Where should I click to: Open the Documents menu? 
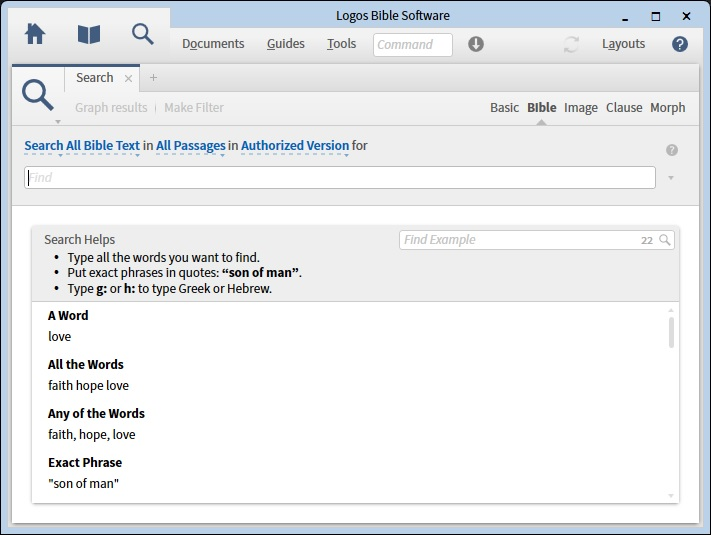point(213,44)
